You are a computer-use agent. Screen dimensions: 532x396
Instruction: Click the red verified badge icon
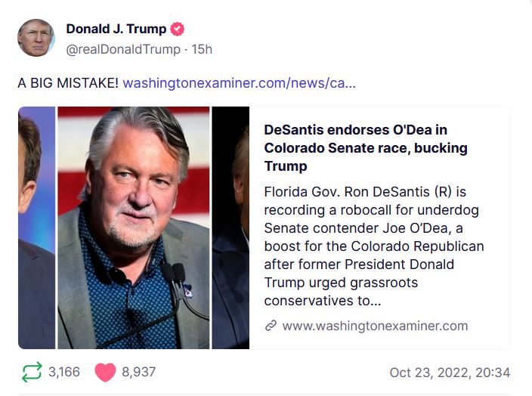pyautogui.click(x=178, y=29)
